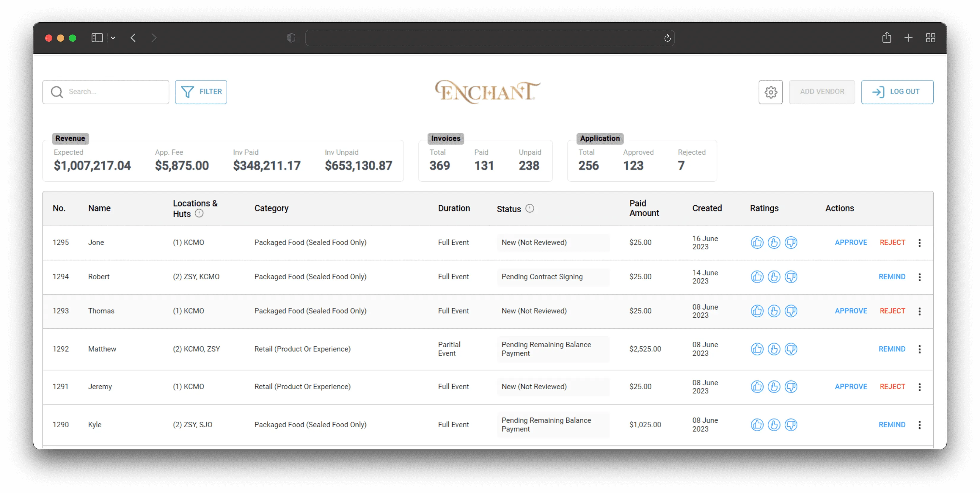Viewport: 980px width, 493px height.
Task: Click the Add Vendor button
Action: point(822,92)
